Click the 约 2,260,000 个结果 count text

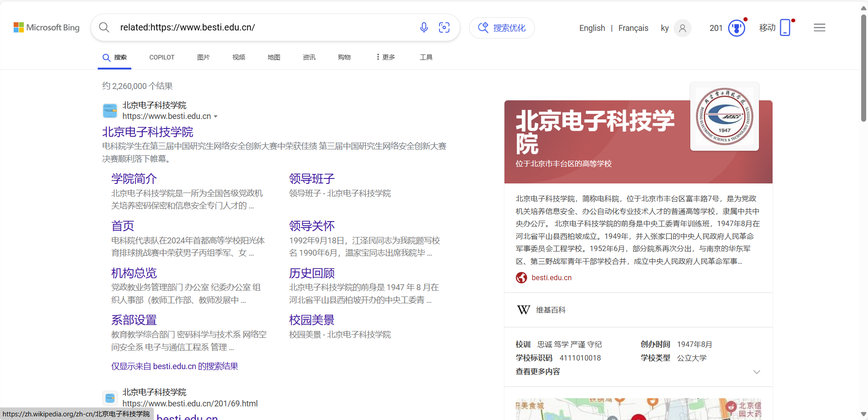pos(137,86)
